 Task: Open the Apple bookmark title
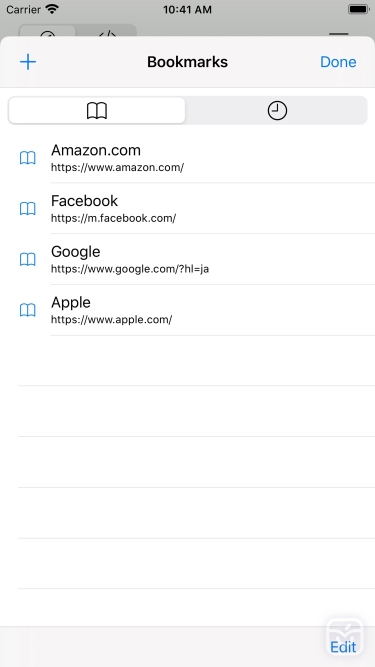pos(71,302)
